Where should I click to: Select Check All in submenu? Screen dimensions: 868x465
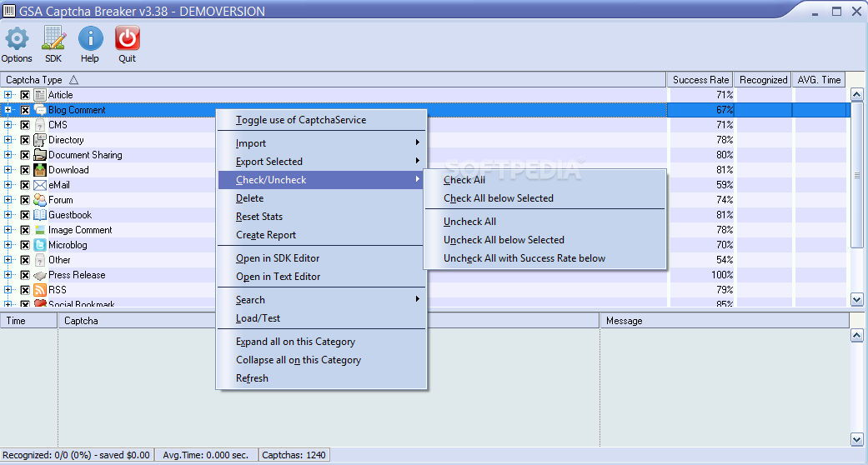(x=544, y=180)
